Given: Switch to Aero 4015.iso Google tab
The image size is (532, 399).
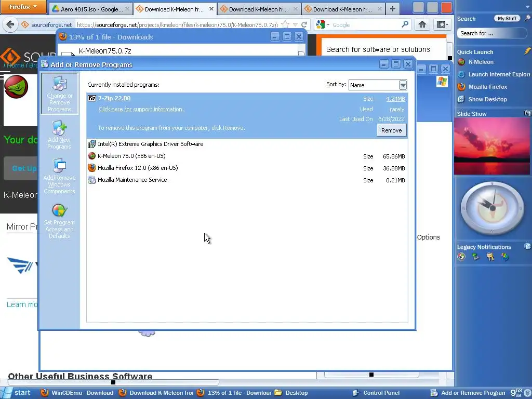Looking at the screenshot, I should pos(90,9).
